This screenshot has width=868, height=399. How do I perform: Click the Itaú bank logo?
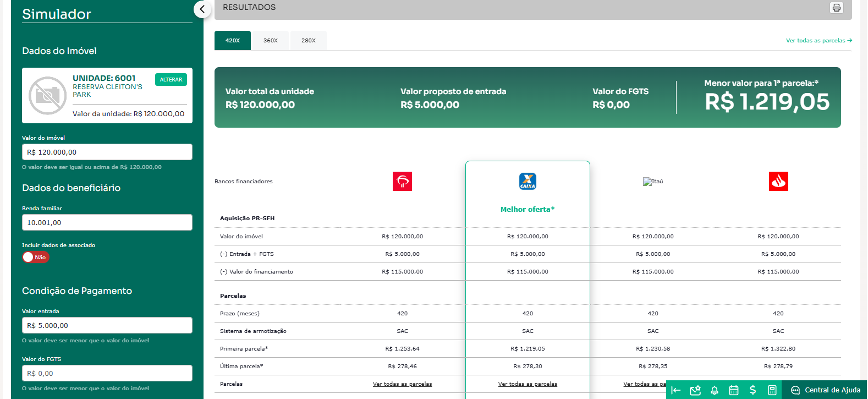pos(653,182)
